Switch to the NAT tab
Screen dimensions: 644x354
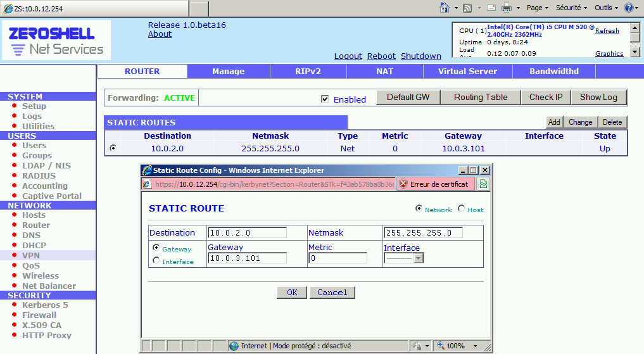point(385,71)
